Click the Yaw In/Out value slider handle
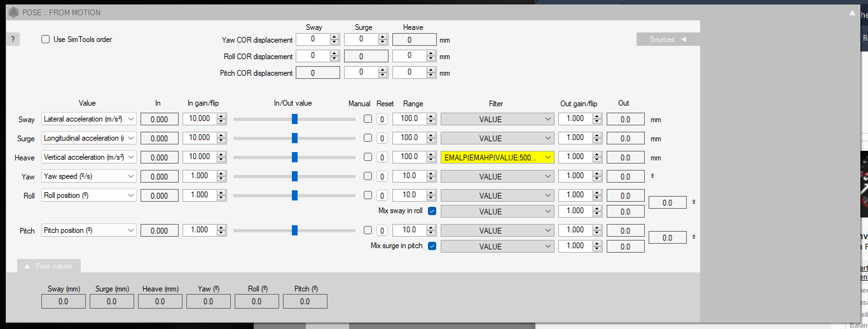Screen dimensions: 868x329 [x=294, y=176]
